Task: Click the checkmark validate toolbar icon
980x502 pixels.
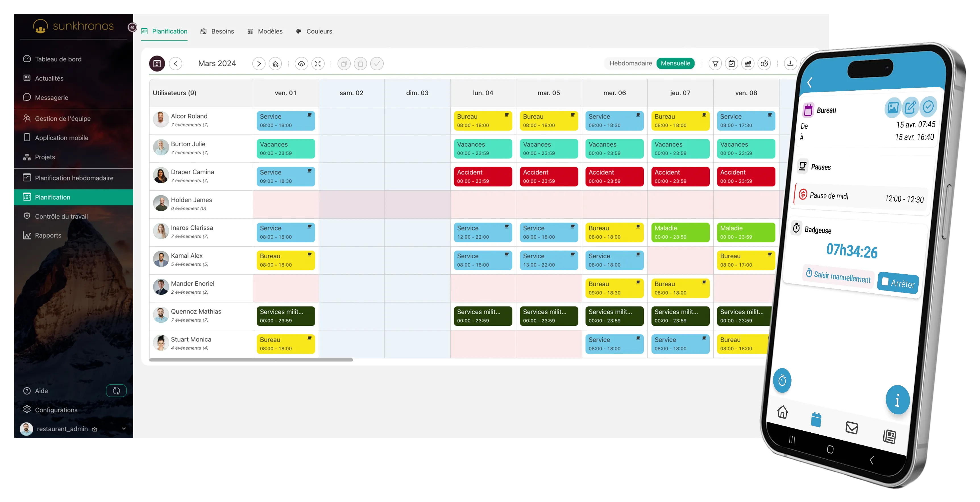Action: coord(377,64)
